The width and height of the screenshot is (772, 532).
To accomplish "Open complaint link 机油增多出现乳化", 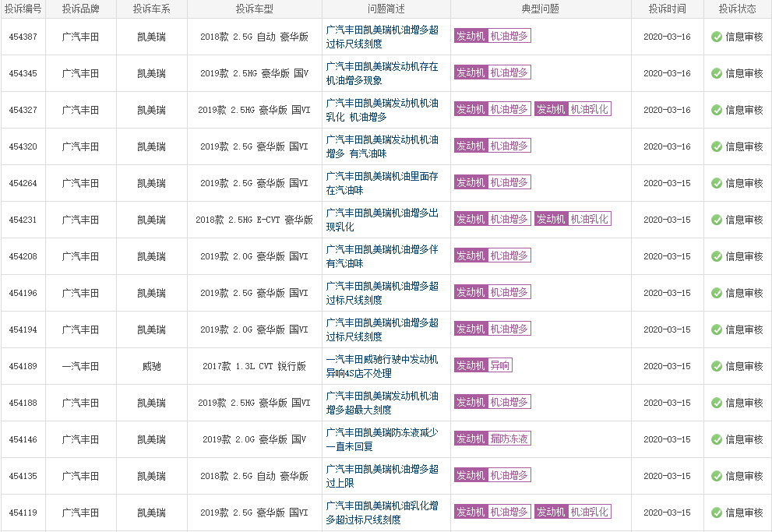I will (x=382, y=220).
